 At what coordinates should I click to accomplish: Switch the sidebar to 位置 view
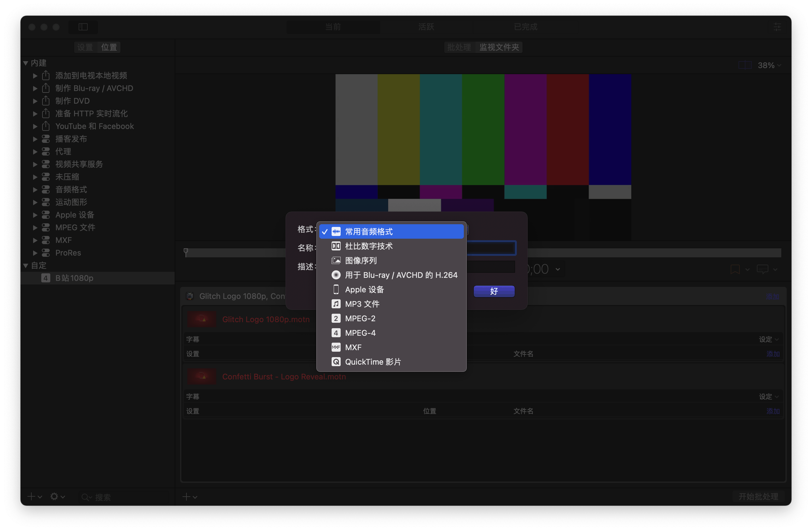click(108, 48)
